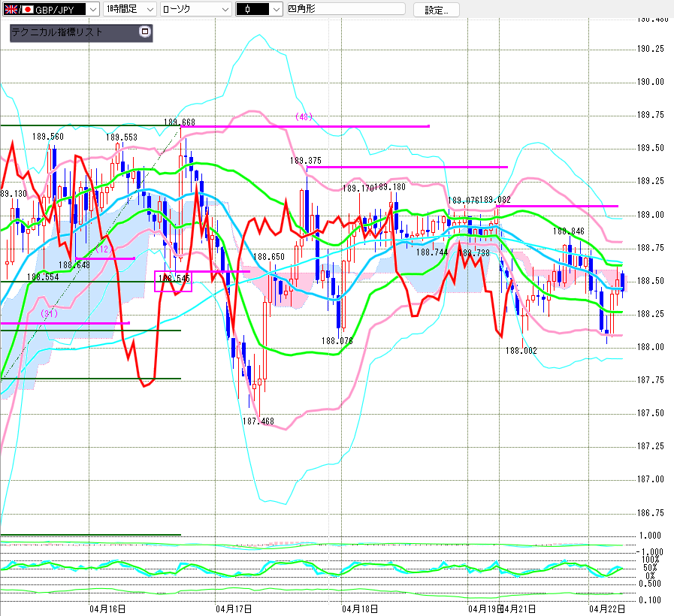Click the UK/Japan flag icon of the pair
This screenshot has width=674, height=616.
(x=19, y=9)
